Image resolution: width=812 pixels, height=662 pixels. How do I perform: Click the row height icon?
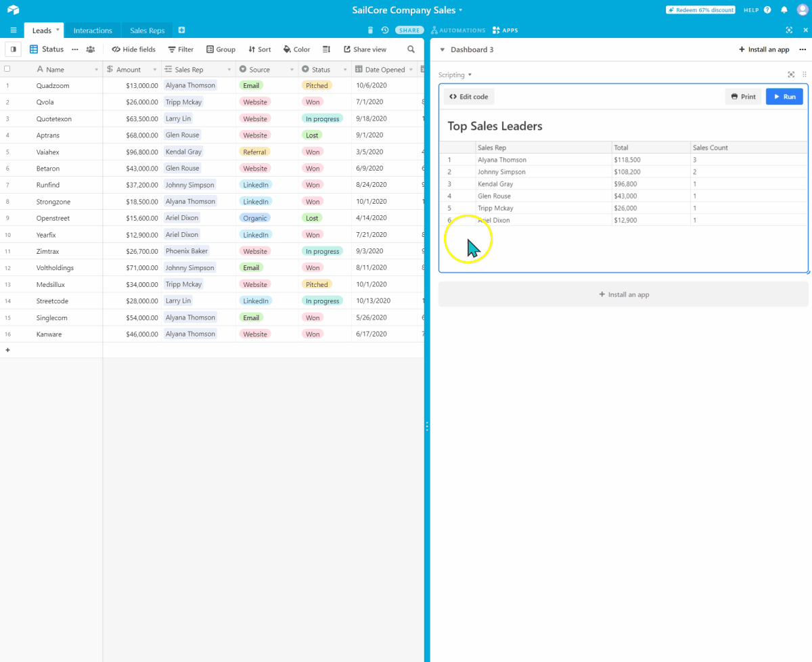[x=326, y=49]
